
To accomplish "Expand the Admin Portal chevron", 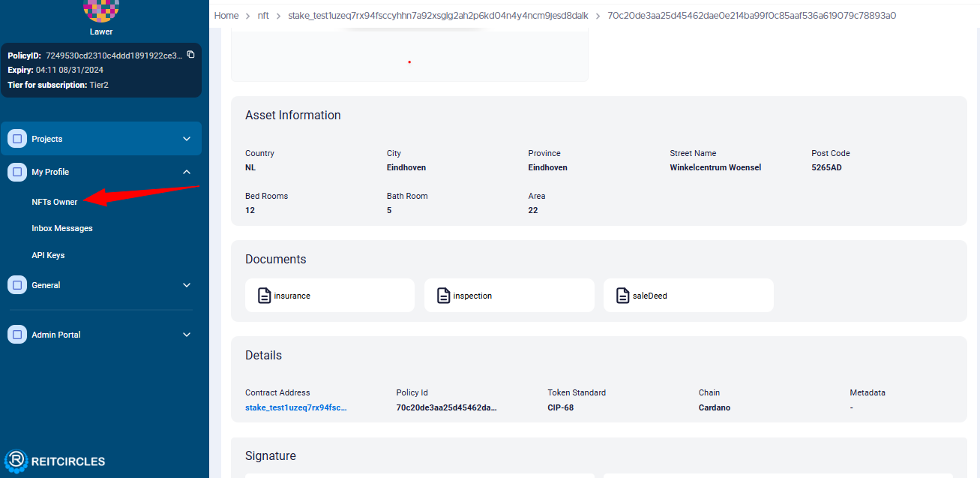I will tap(187, 335).
